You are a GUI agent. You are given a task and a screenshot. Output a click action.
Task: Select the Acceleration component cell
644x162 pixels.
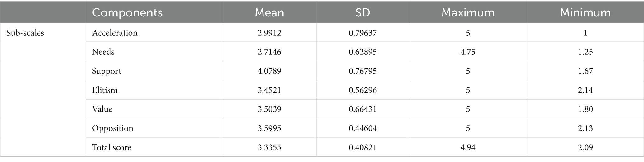pyautogui.click(x=115, y=33)
